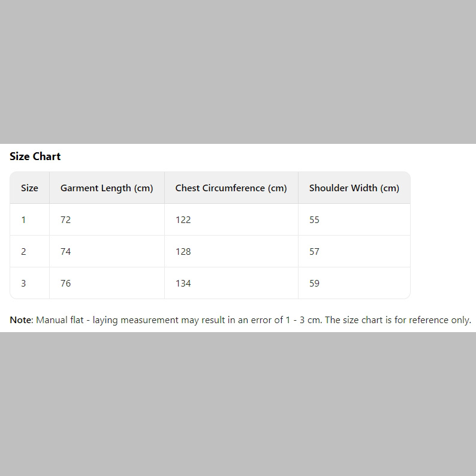Click the flat-laying measurement note text
The height and width of the screenshot is (476, 476).
point(179,320)
